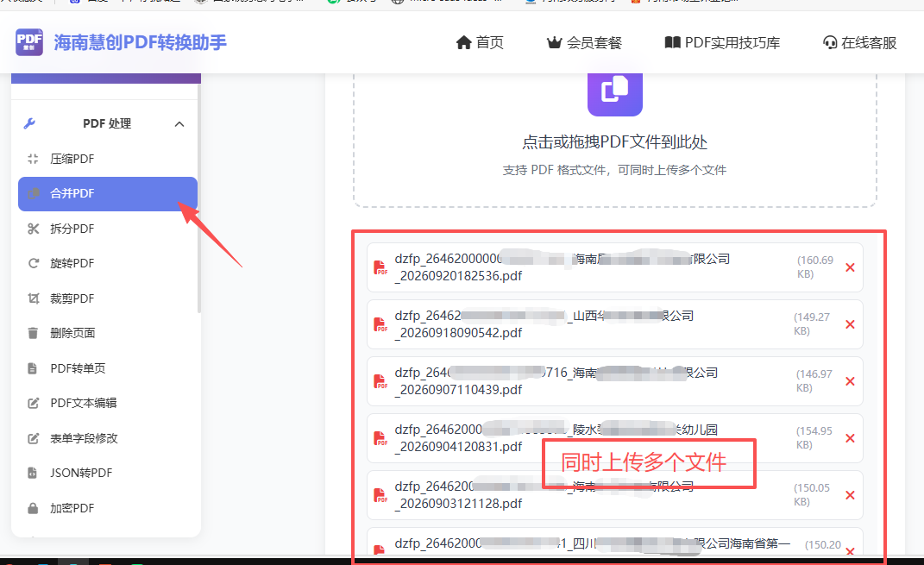Click PDF icon of _20260920182536.pdf
Screen dimensions: 924x565
tap(380, 267)
